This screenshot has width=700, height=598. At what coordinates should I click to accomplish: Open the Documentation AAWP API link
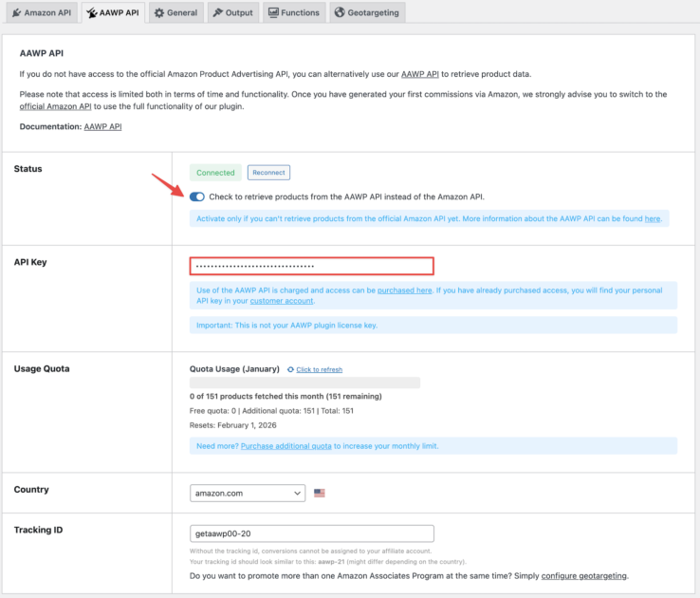coord(102,127)
